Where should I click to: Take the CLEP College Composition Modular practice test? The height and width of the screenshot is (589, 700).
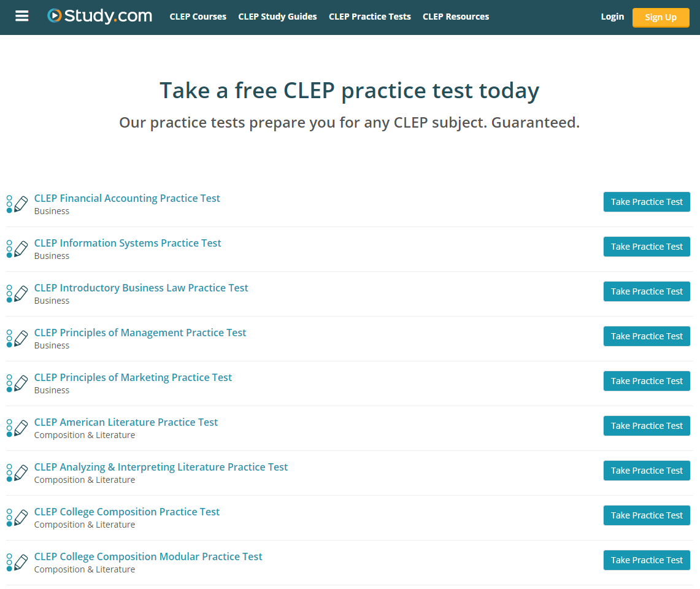[647, 560]
